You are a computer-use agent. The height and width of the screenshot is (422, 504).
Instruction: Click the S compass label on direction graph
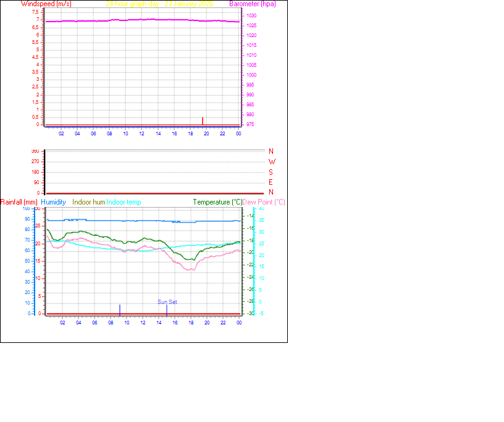(269, 172)
